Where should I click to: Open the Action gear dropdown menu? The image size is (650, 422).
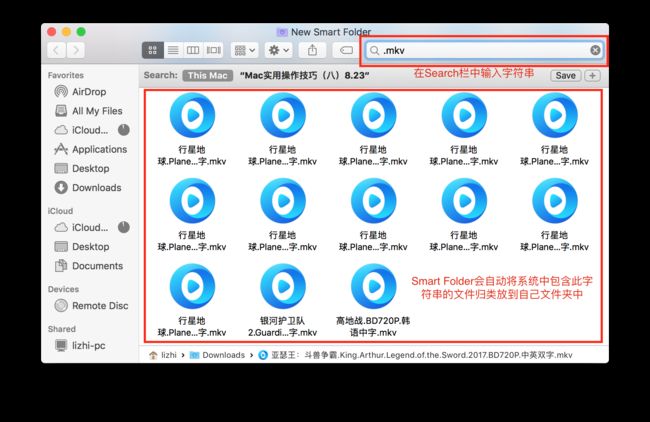(279, 51)
